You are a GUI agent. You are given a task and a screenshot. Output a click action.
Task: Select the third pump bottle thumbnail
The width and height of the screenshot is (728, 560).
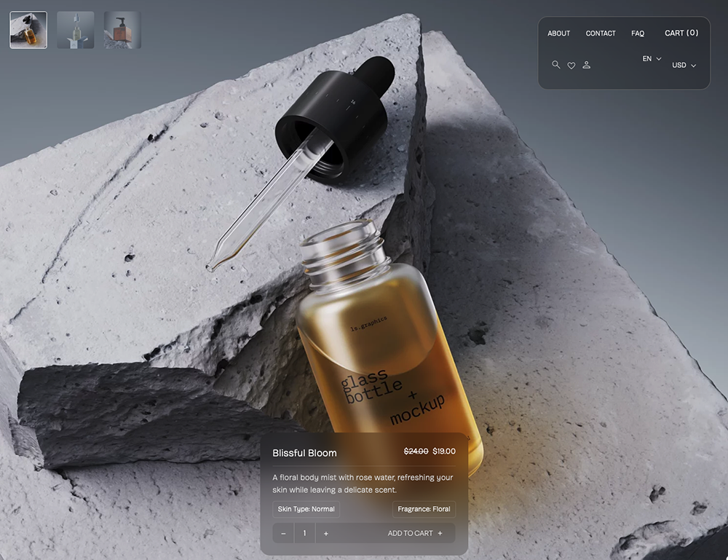(x=122, y=30)
